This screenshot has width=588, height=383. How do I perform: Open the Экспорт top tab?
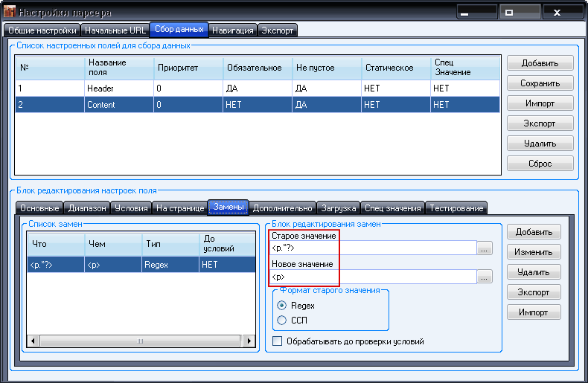click(278, 30)
